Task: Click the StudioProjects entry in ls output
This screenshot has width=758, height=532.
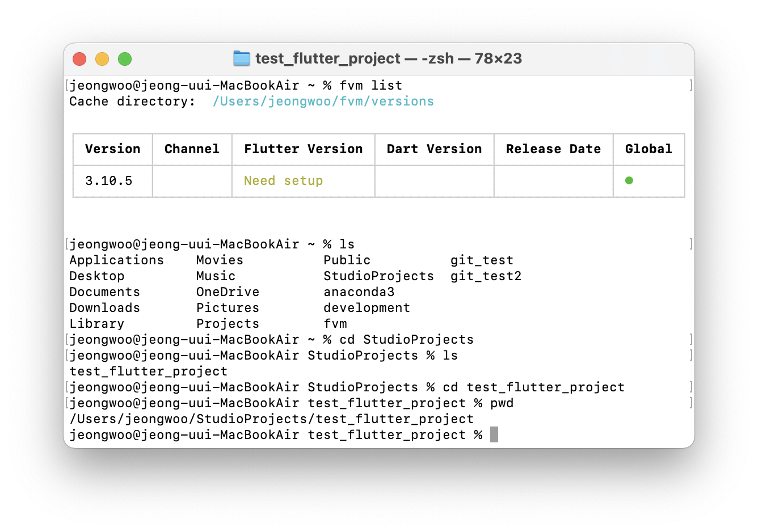Action: (x=378, y=276)
